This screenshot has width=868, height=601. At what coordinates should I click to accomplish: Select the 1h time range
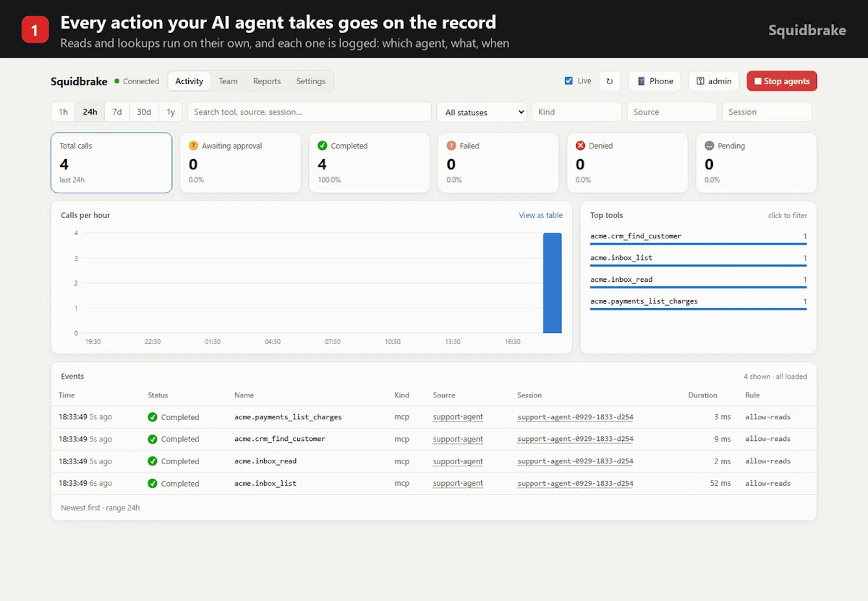point(63,112)
